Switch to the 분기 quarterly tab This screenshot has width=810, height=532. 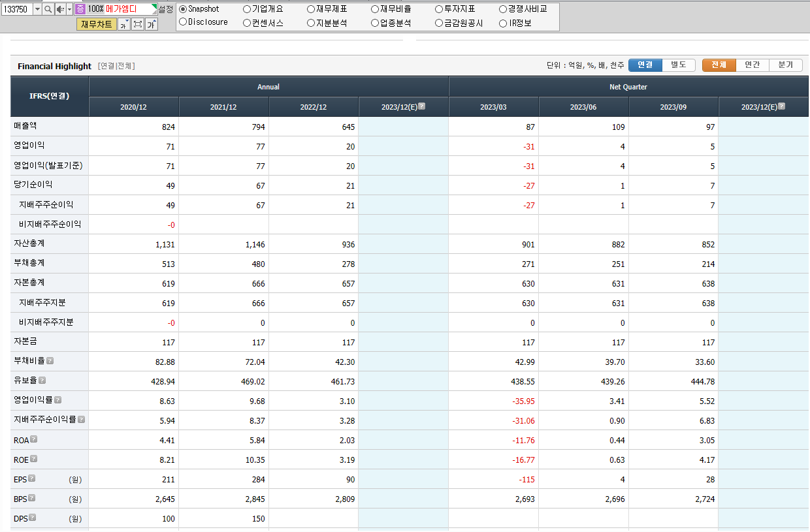pos(786,65)
